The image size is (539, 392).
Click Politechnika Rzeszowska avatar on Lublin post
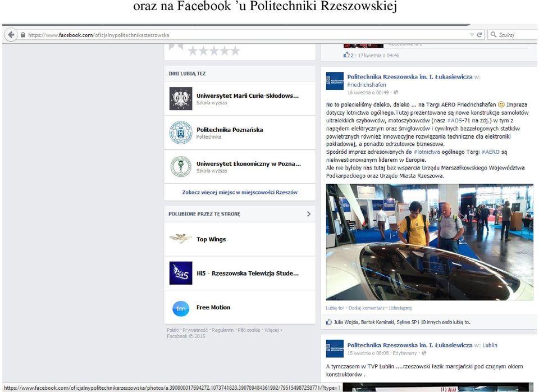[x=335, y=348]
